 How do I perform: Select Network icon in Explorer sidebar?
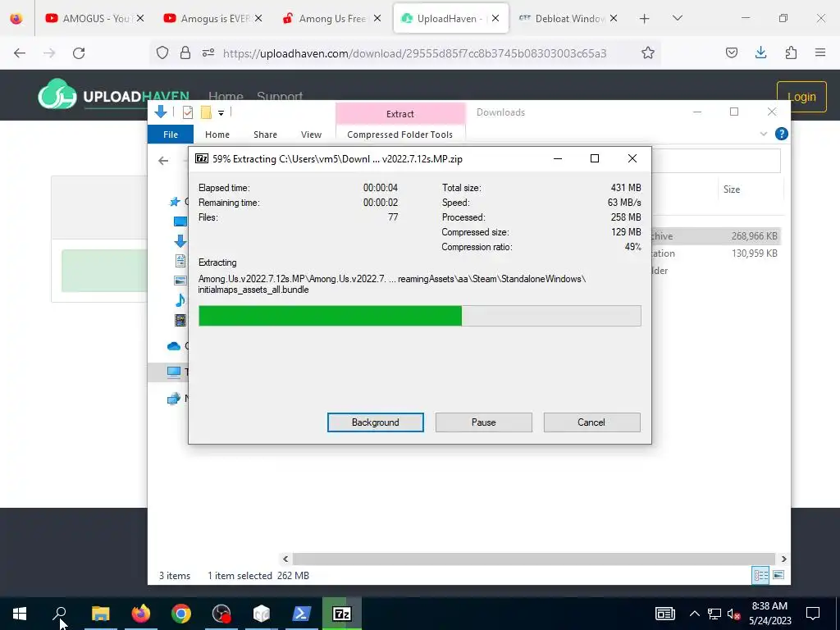tap(174, 399)
